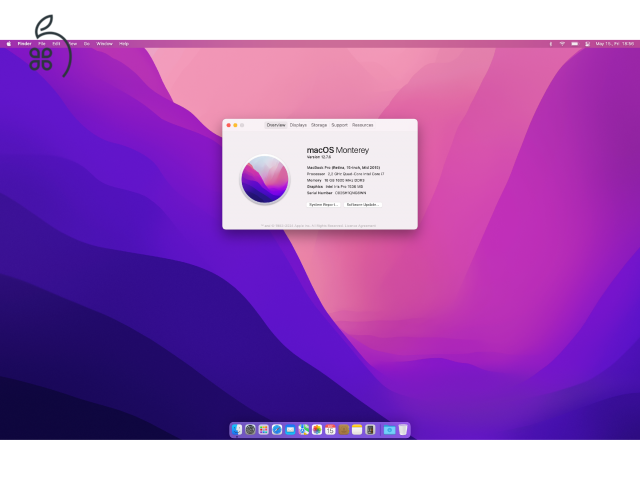Open the Apple menu
This screenshot has width=640, height=480.
point(9,44)
